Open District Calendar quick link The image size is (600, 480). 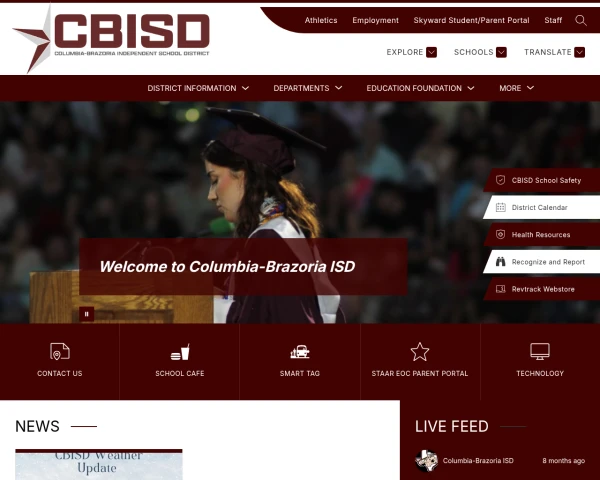[x=542, y=207]
